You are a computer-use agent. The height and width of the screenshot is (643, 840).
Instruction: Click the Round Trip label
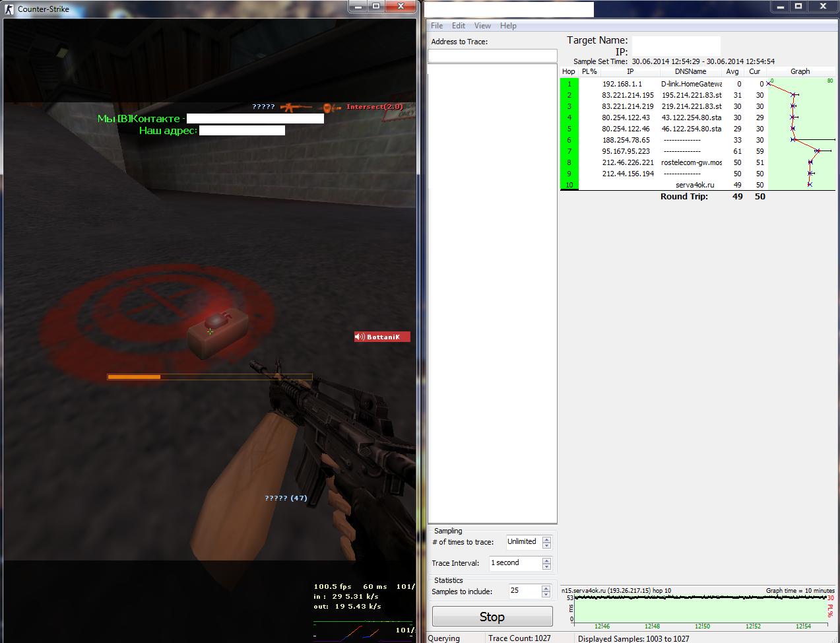(684, 196)
